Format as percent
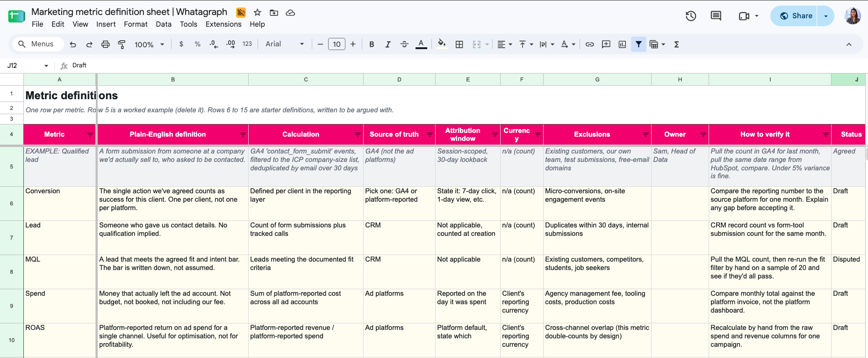The image size is (868, 358). [198, 44]
